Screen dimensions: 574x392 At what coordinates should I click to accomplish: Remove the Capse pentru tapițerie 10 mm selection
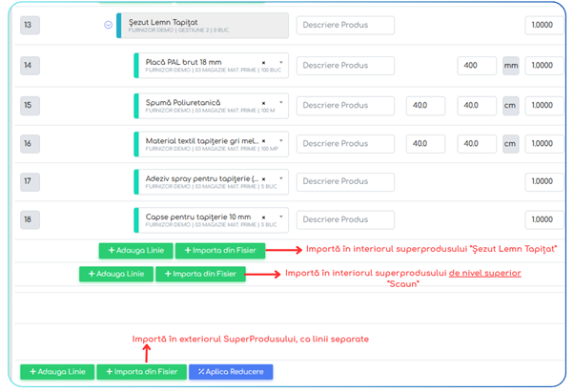tap(263, 217)
